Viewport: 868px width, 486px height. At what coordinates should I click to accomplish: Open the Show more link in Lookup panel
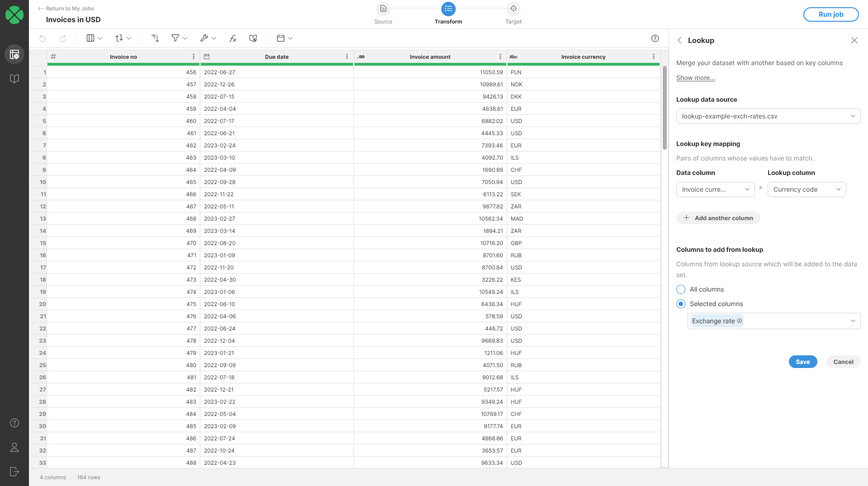tap(695, 78)
